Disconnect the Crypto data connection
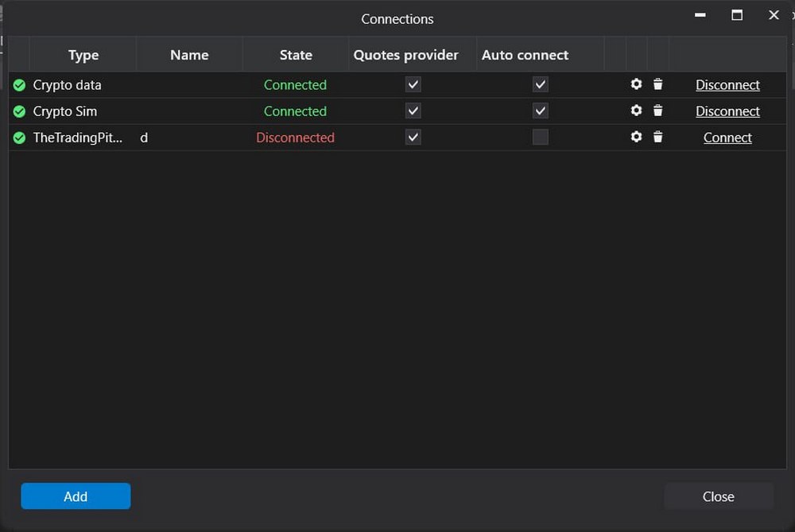 (x=727, y=84)
